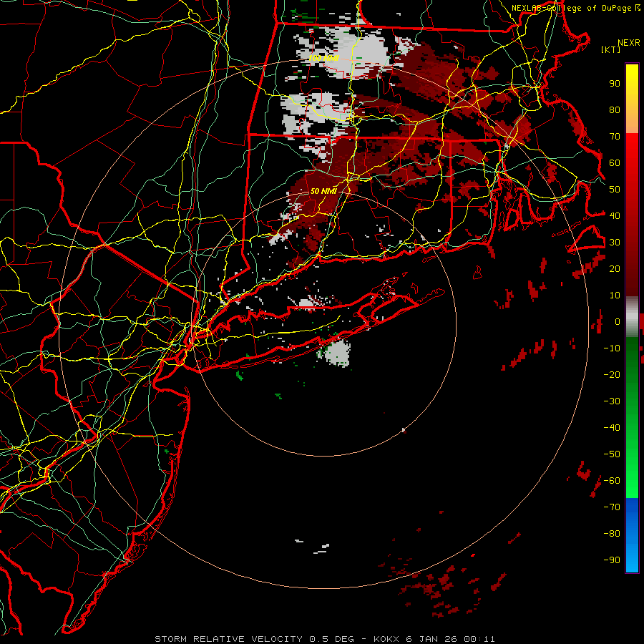Image resolution: width=644 pixels, height=644 pixels.
Task: Click the -10 value on the velocity scale
Action: (612, 348)
